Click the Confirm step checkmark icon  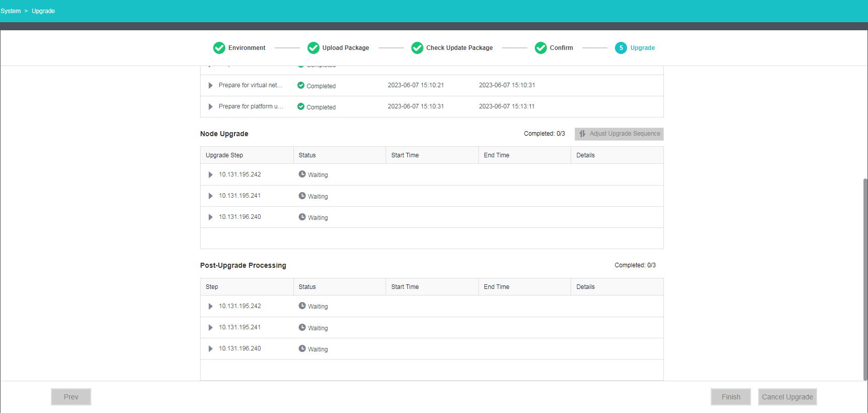[x=541, y=48]
